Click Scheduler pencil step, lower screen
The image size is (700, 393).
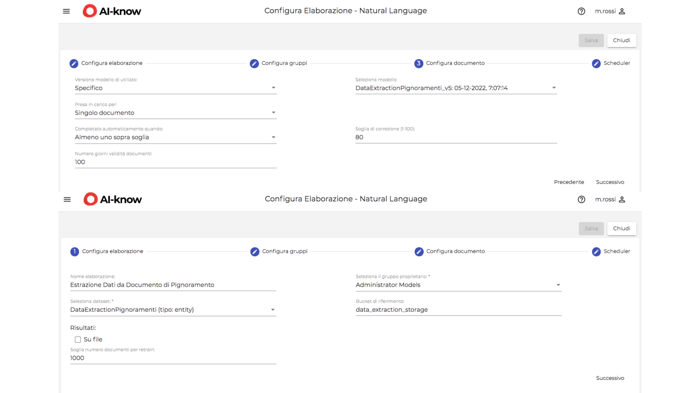point(596,251)
